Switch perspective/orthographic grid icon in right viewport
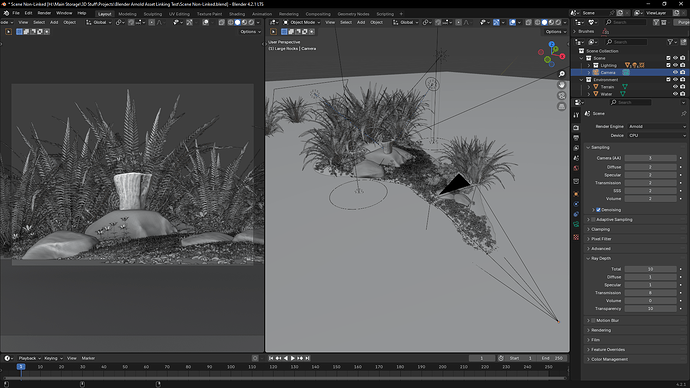The width and height of the screenshot is (690, 388). click(562, 106)
